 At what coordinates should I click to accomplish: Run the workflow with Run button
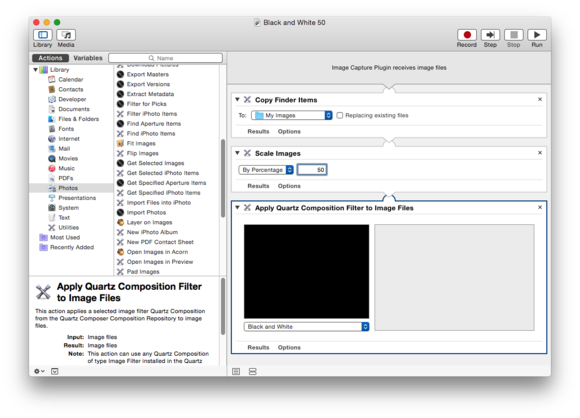pyautogui.click(x=537, y=35)
